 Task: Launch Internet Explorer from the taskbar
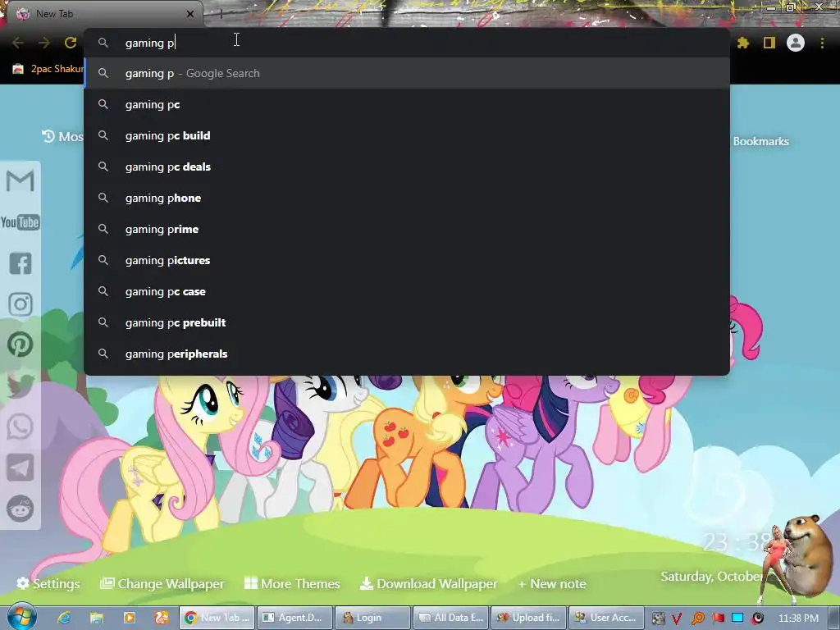click(x=65, y=618)
